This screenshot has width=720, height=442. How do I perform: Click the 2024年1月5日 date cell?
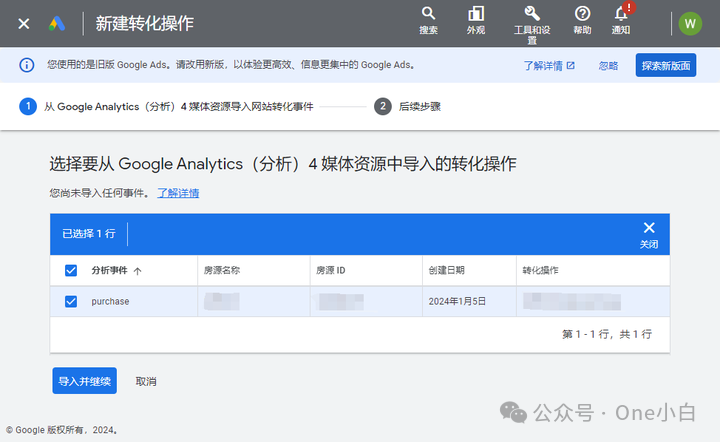coord(457,302)
